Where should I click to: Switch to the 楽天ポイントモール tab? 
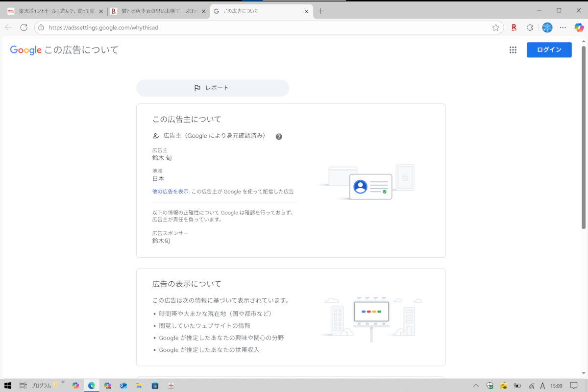(54, 11)
